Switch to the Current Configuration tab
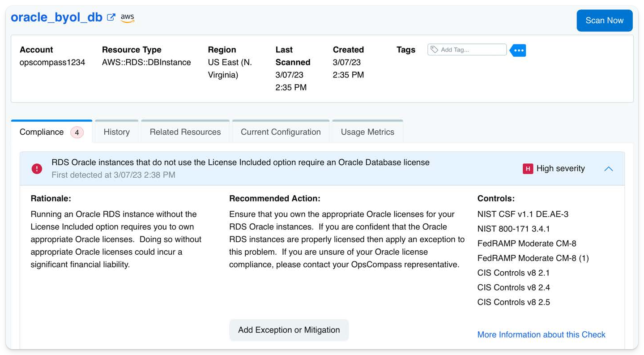 point(281,132)
